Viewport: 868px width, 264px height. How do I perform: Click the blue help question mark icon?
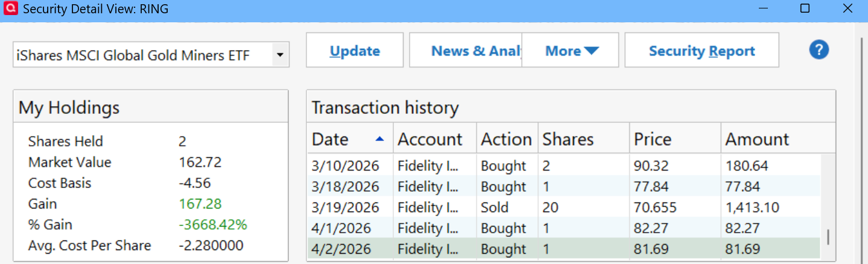click(x=819, y=50)
